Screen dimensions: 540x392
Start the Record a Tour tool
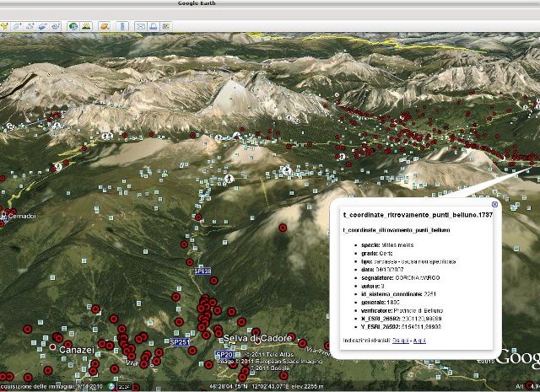[55, 26]
